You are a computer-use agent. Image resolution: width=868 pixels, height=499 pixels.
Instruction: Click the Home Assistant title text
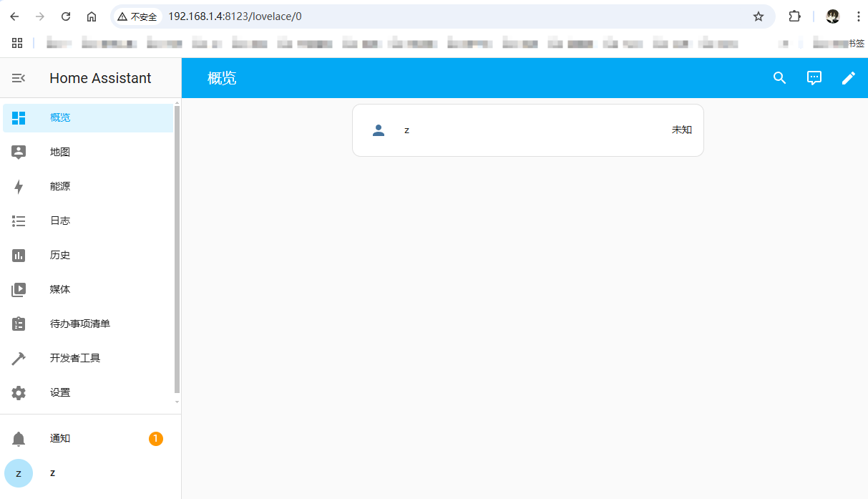(100, 78)
